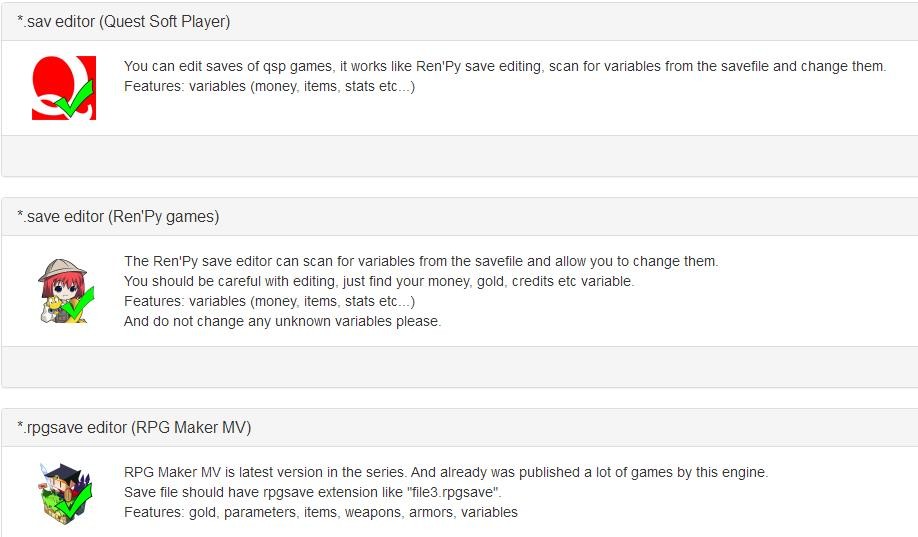This screenshot has width=918, height=537.
Task: Click the "You should be careful with editing" line
Action: click(378, 281)
